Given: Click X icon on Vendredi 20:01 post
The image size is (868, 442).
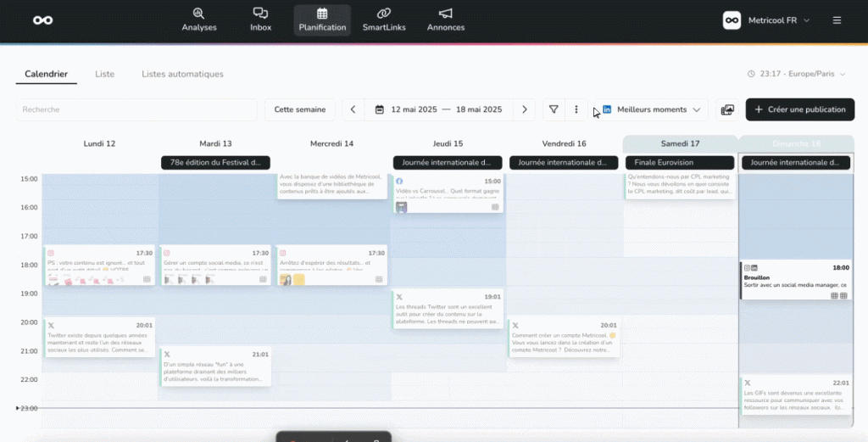Looking at the screenshot, I should (515, 326).
